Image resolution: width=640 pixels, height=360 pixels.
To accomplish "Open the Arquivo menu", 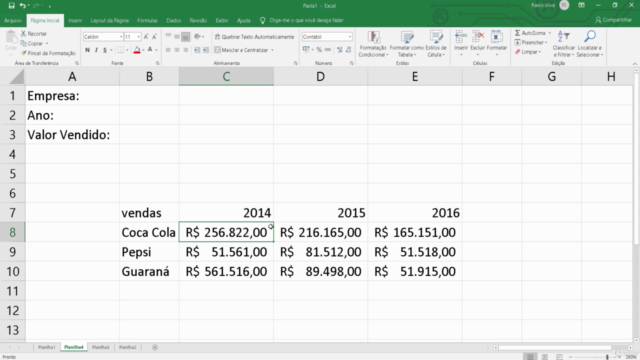I will tap(13, 20).
